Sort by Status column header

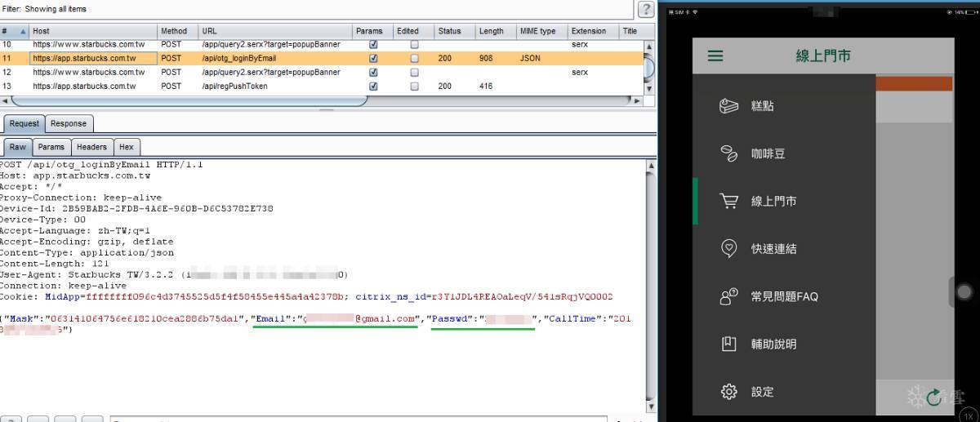pyautogui.click(x=455, y=31)
